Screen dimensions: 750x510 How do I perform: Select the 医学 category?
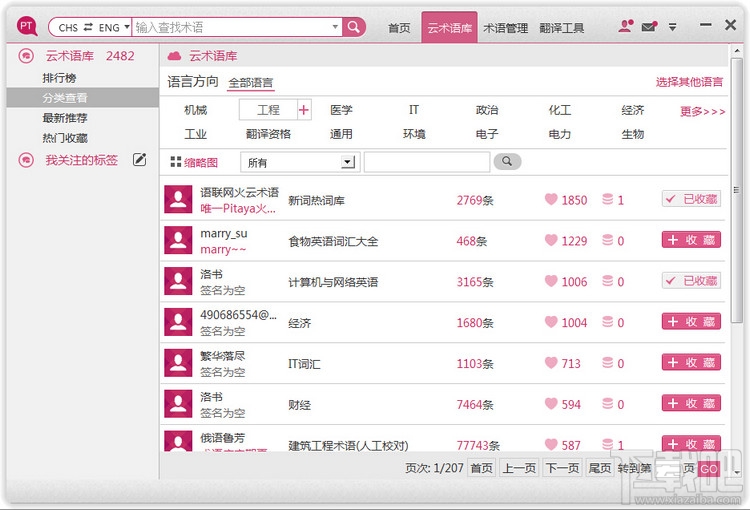point(341,110)
